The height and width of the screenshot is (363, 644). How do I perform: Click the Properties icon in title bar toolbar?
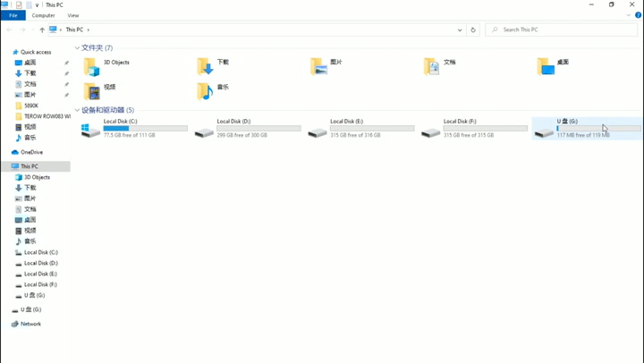tap(19, 5)
